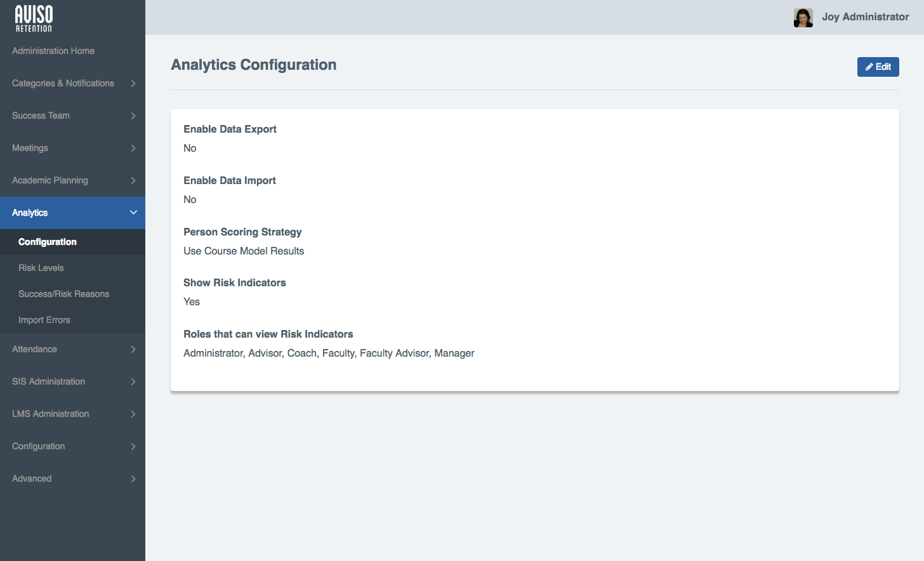Open the Advanced menu
Screen dimensions: 924x561
coord(32,478)
